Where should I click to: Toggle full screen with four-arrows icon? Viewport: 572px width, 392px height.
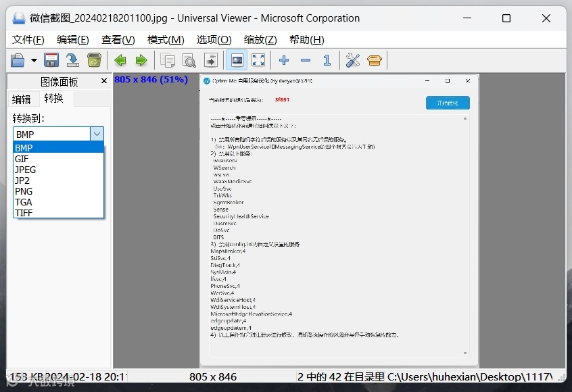258,60
